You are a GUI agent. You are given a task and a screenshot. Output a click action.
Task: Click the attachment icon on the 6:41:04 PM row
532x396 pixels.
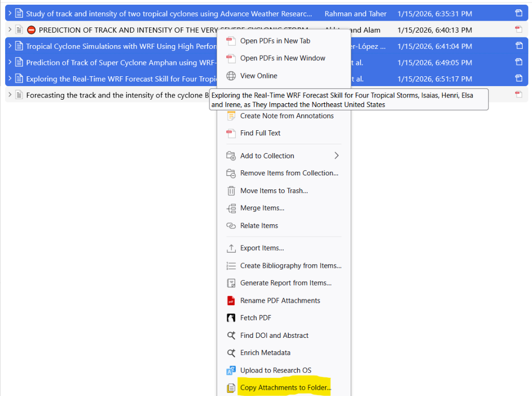click(519, 46)
